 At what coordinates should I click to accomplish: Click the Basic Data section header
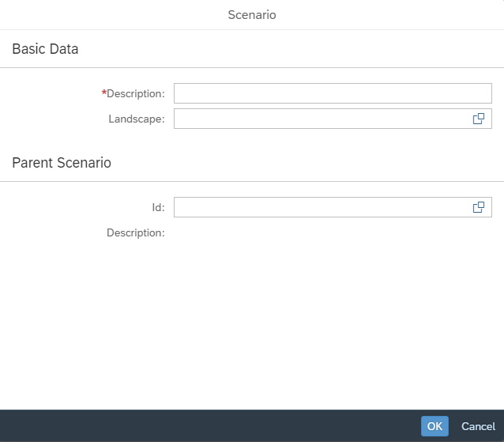point(45,49)
